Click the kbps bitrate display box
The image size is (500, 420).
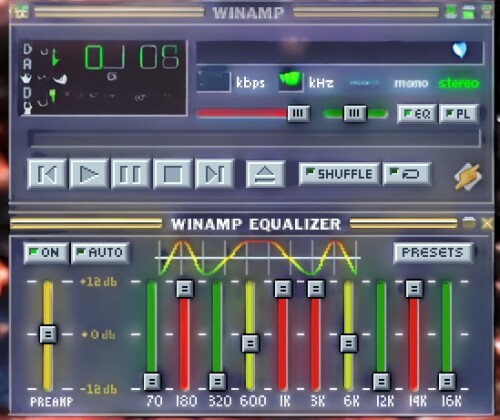click(x=214, y=81)
